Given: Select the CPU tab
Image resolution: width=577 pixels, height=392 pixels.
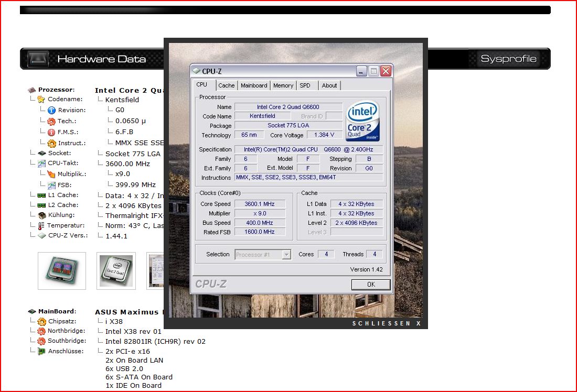Looking at the screenshot, I should 201,84.
